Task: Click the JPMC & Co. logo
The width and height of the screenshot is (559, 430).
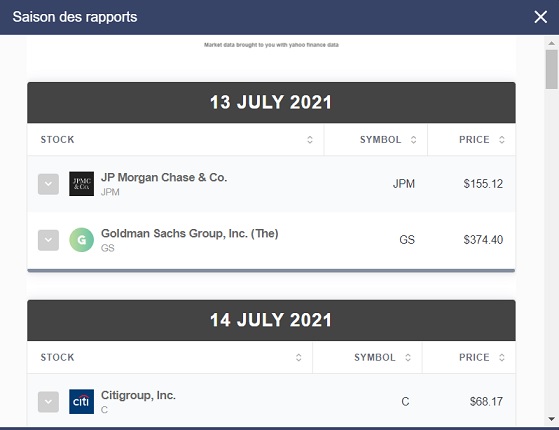Action: (x=82, y=184)
